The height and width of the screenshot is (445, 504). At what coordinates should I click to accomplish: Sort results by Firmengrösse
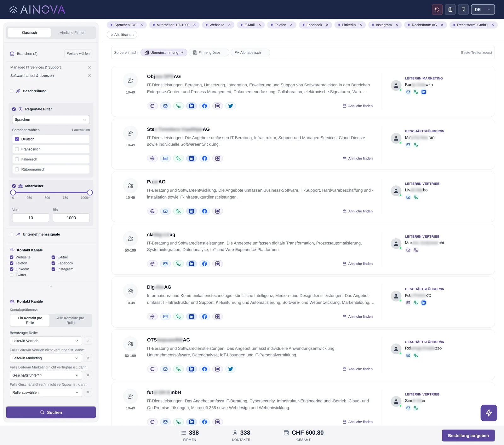209,53
